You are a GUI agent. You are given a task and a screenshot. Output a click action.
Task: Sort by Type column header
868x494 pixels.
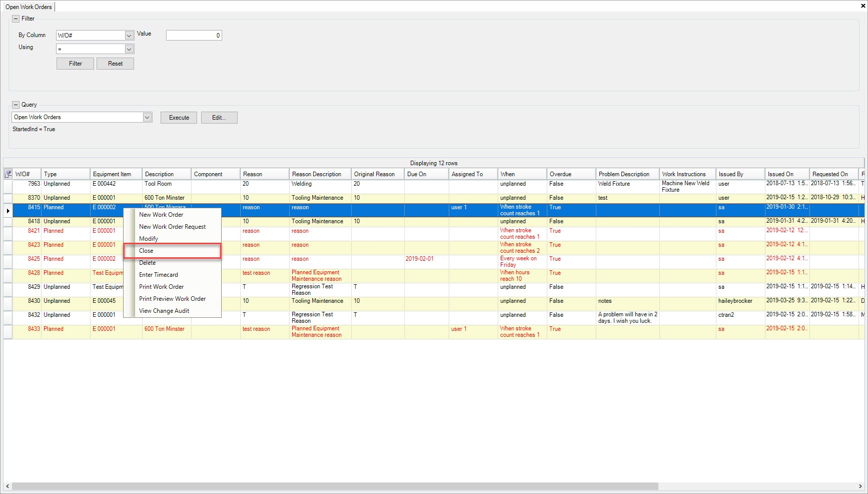coord(66,174)
